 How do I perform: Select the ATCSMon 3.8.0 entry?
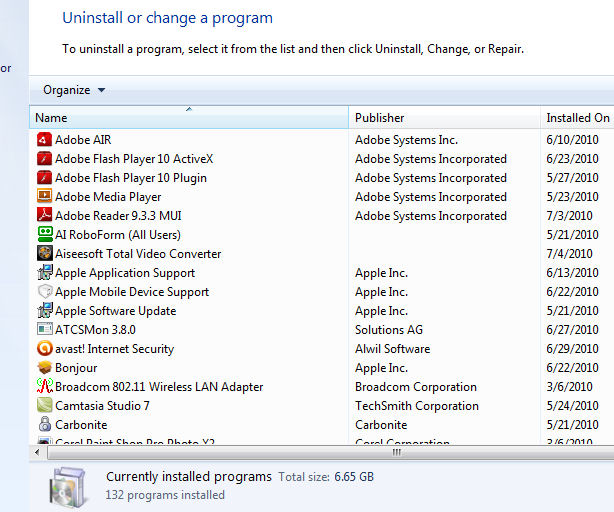[x=95, y=330]
